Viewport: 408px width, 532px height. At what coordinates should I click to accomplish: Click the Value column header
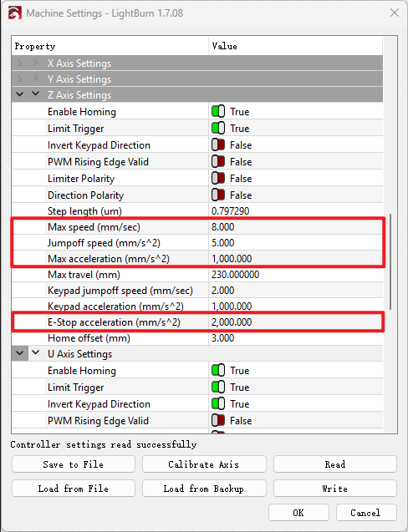pos(296,46)
